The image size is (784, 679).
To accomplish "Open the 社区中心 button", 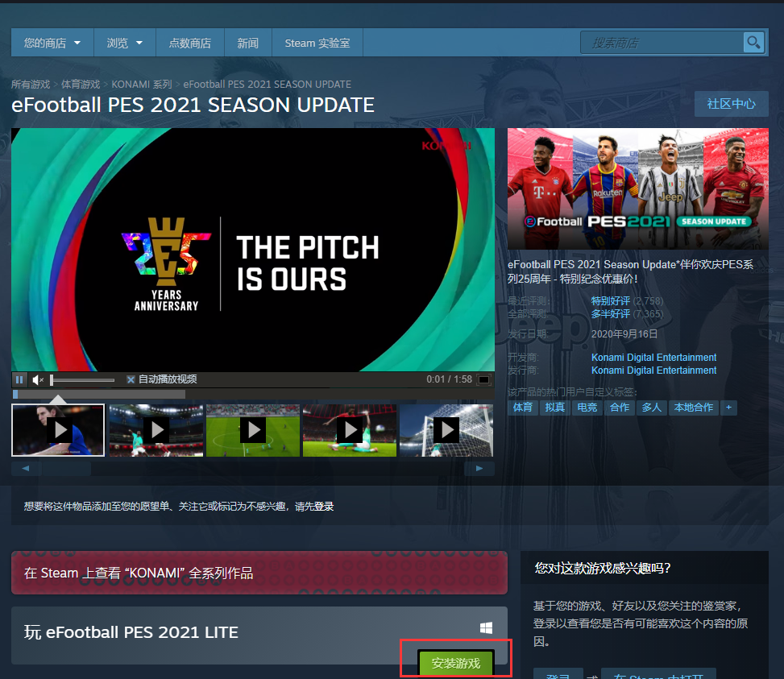I will pyautogui.click(x=731, y=104).
